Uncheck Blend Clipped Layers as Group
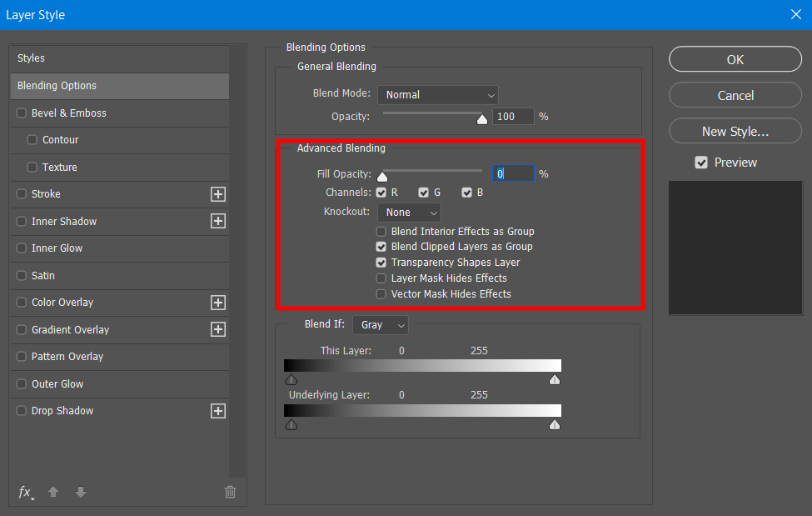 381,247
